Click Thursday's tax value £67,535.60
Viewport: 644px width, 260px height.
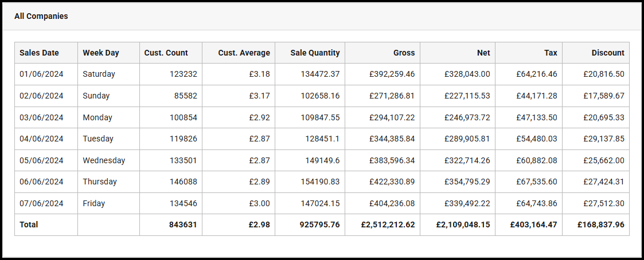pyautogui.click(x=533, y=182)
